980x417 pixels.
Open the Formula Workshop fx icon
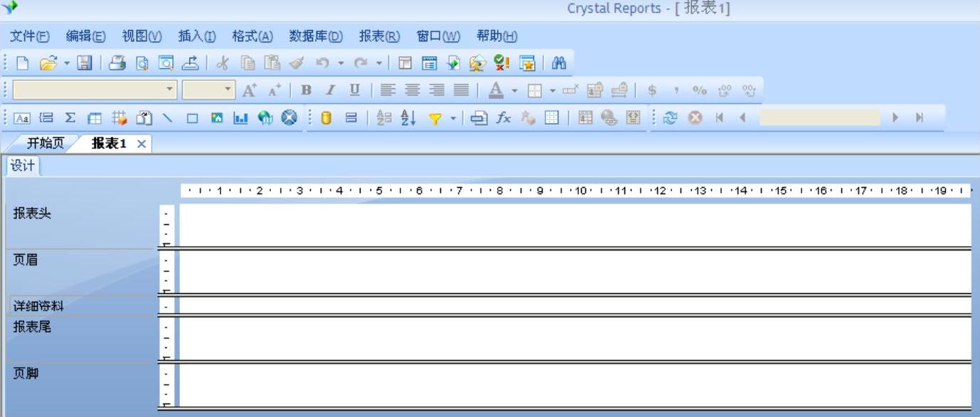click(504, 118)
